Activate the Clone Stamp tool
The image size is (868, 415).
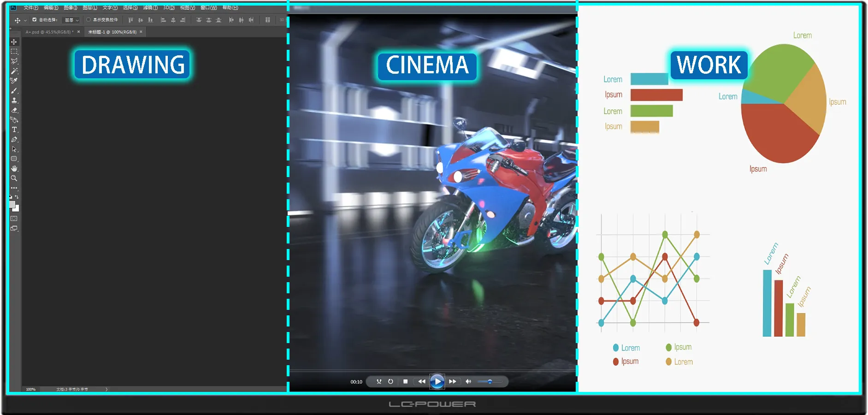pyautogui.click(x=14, y=101)
